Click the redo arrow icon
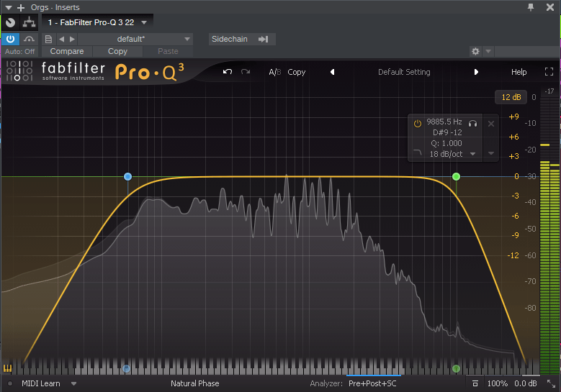Viewport: 561px width, 392px height. pos(246,72)
